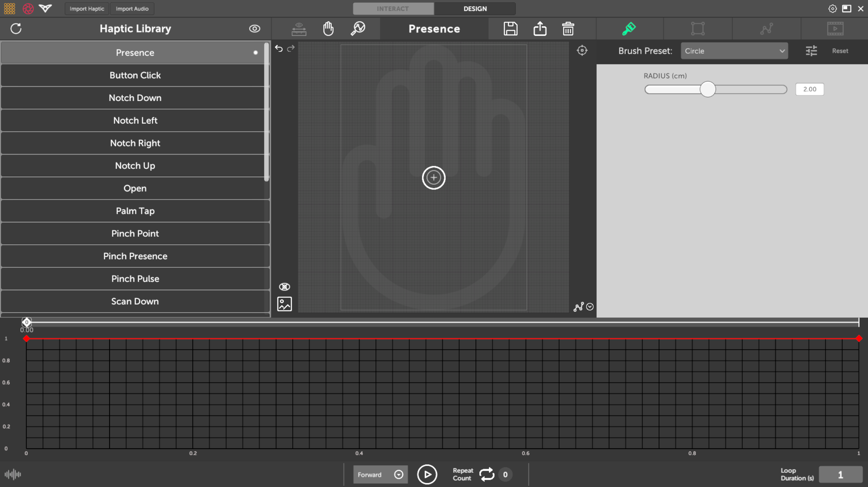This screenshot has height=487, width=868.
Task: Click the export/share icon
Action: coord(540,29)
